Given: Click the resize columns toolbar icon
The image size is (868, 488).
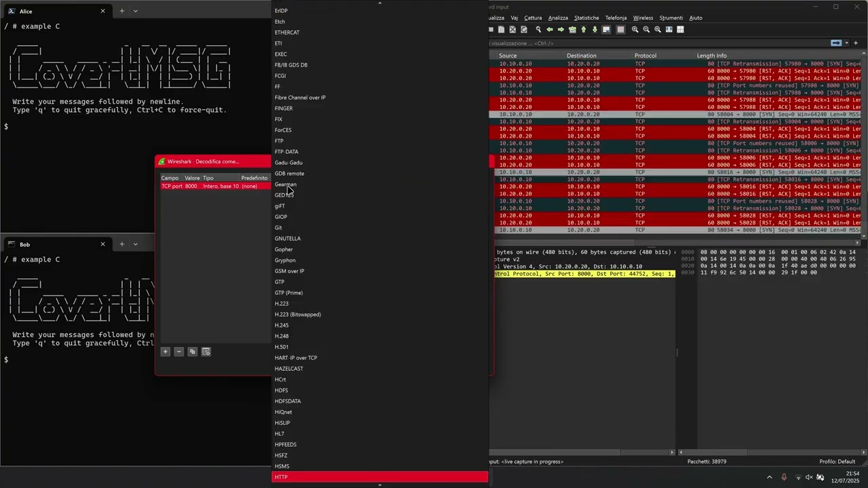Looking at the screenshot, I should click(669, 30).
